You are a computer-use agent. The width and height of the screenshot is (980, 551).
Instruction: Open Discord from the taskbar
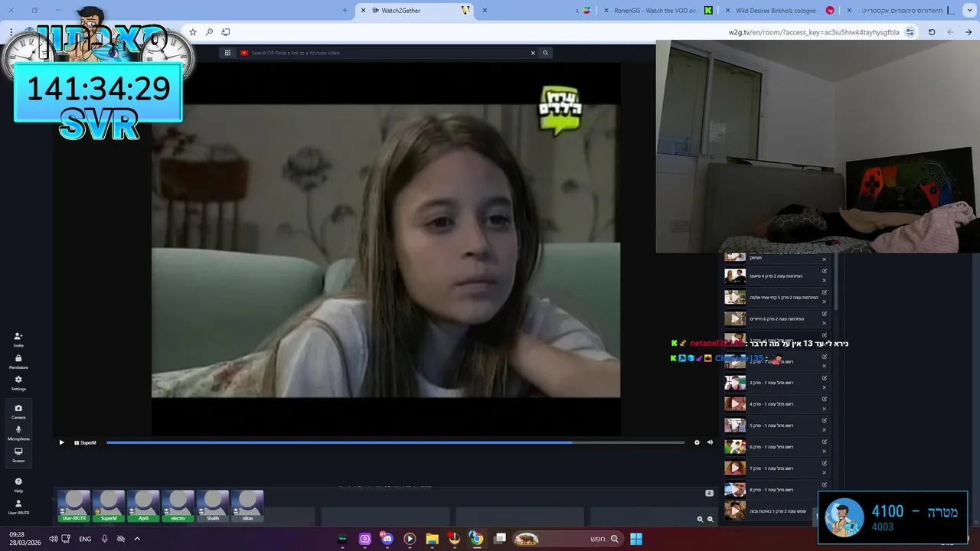[x=387, y=539]
